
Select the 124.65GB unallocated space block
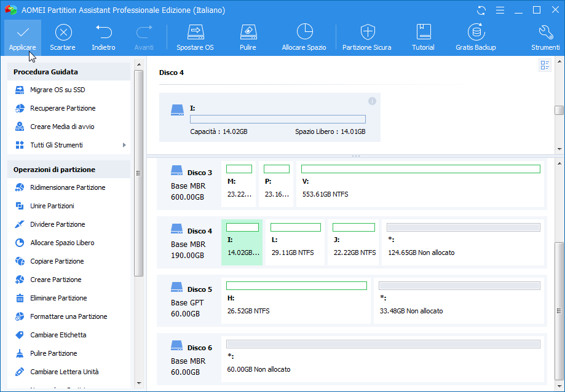click(464, 243)
